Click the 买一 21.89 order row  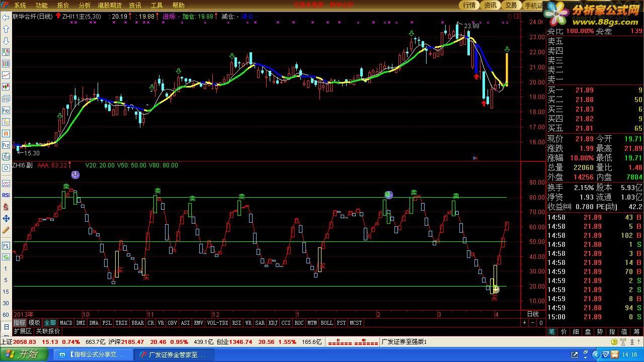(595, 90)
